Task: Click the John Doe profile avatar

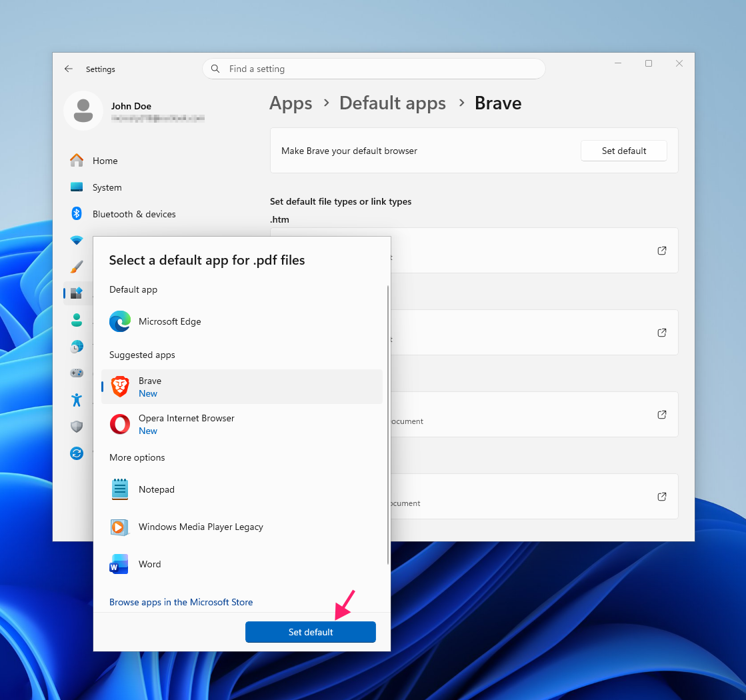Action: click(x=83, y=111)
